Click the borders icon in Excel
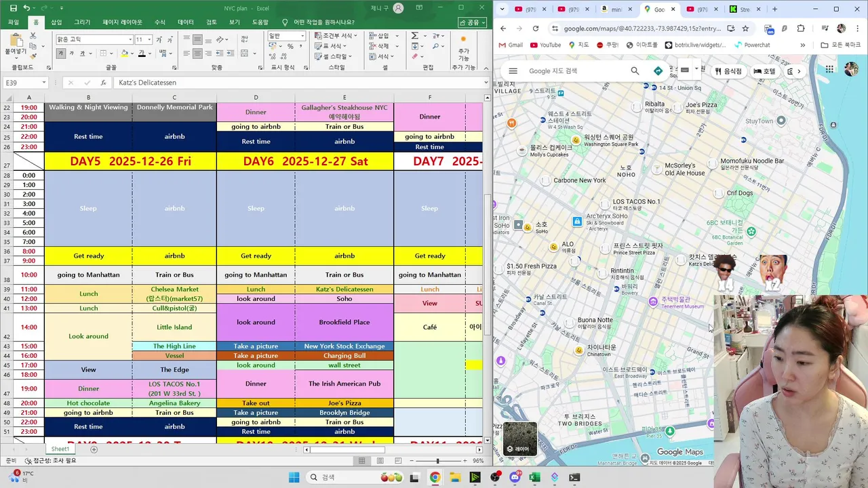Screen dimensions: 868x488 pos(103,54)
